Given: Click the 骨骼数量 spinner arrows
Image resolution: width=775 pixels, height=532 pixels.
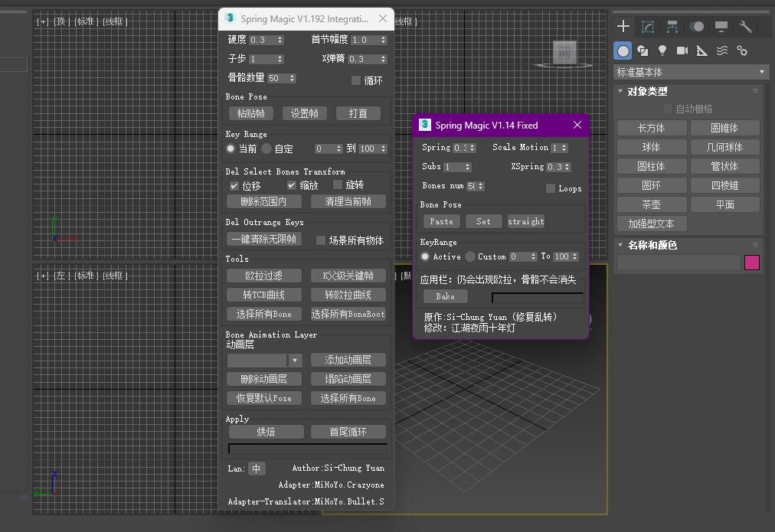Looking at the screenshot, I should click(293, 78).
